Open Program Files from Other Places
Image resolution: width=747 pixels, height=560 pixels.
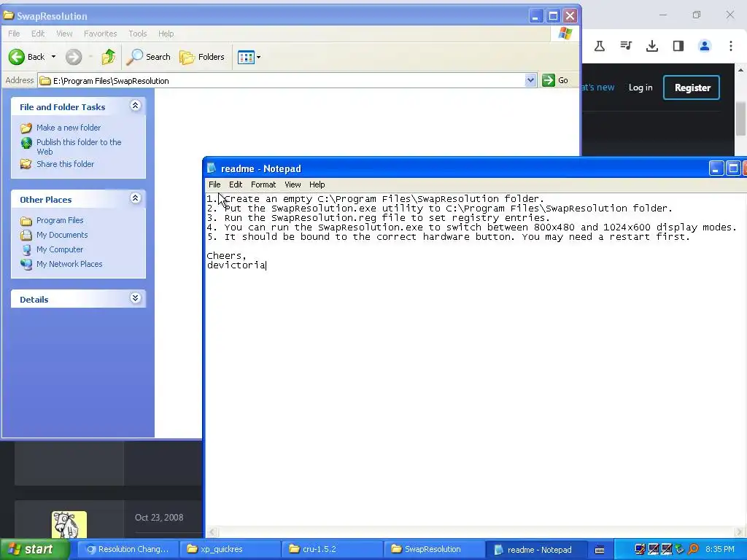pos(60,220)
